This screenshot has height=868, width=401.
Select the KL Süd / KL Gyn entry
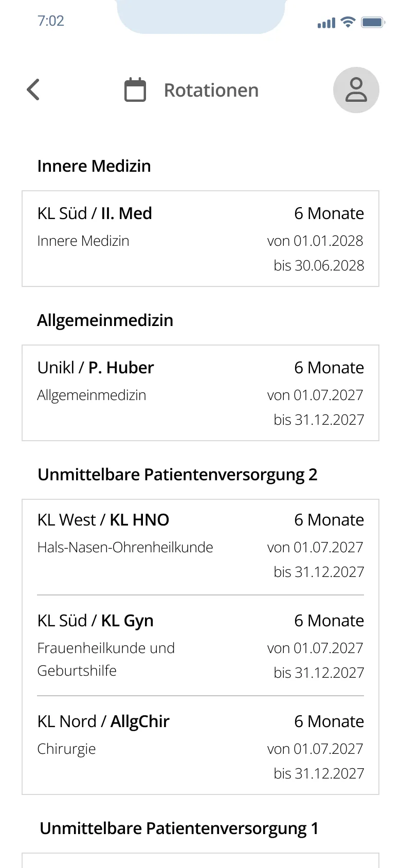[200, 646]
